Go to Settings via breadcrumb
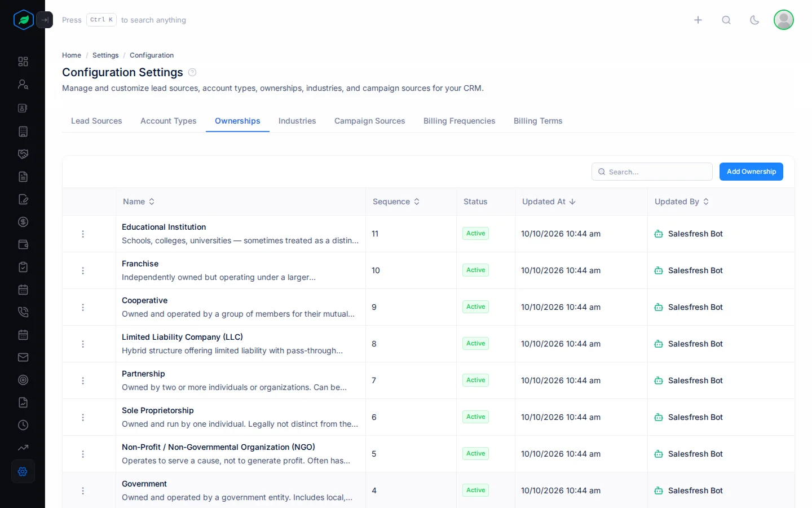This screenshot has height=508, width=812. pyautogui.click(x=105, y=55)
